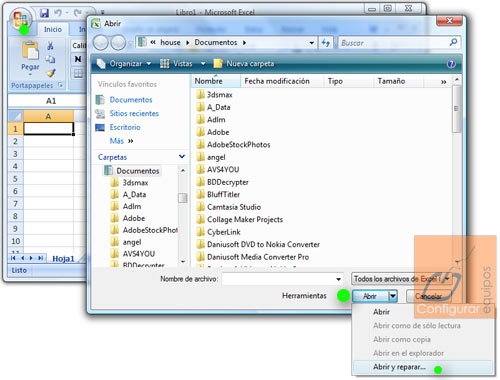Select 3dsmax in the folder tree

click(135, 183)
